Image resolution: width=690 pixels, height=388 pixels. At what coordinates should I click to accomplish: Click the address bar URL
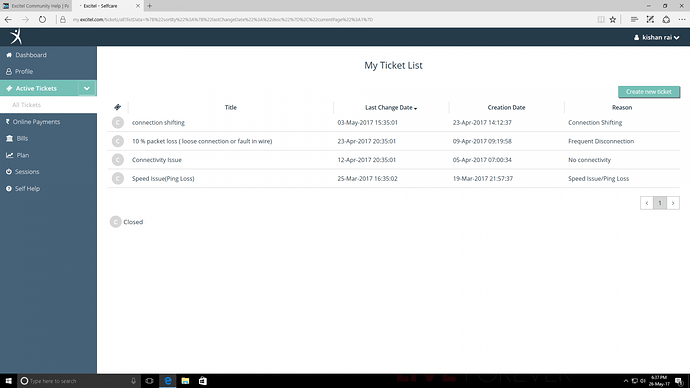click(223, 19)
